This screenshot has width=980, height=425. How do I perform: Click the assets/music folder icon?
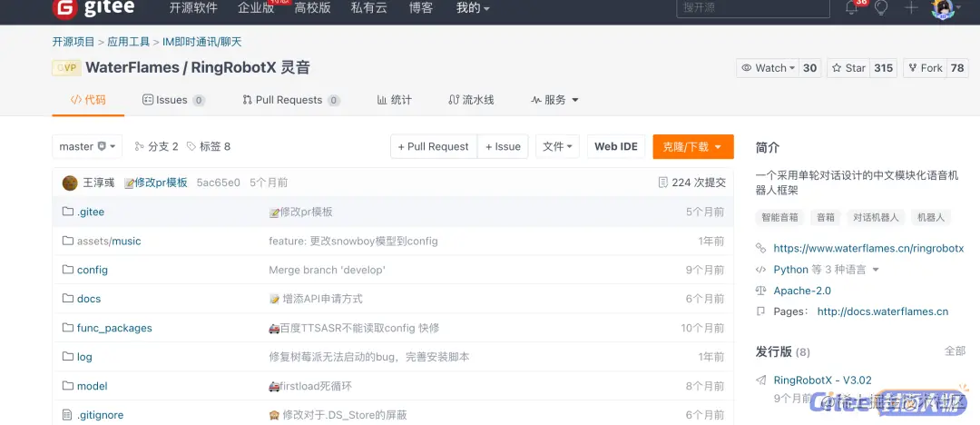pos(67,241)
